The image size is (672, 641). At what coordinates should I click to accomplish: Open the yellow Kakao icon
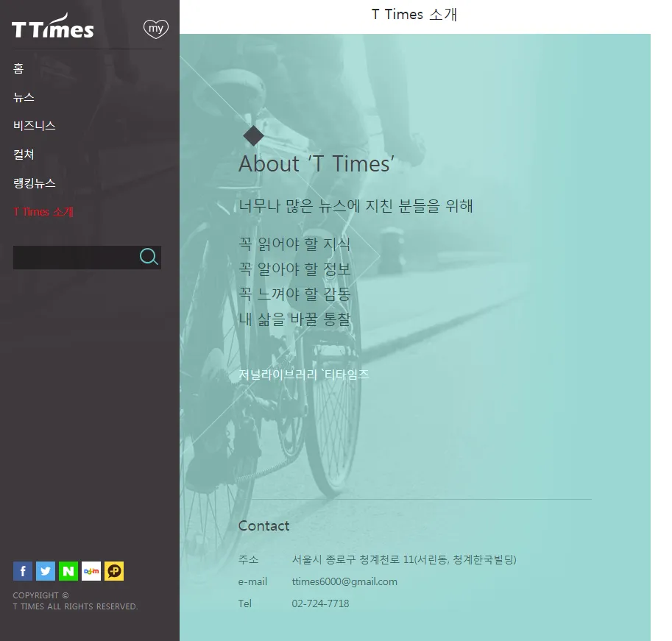114,571
